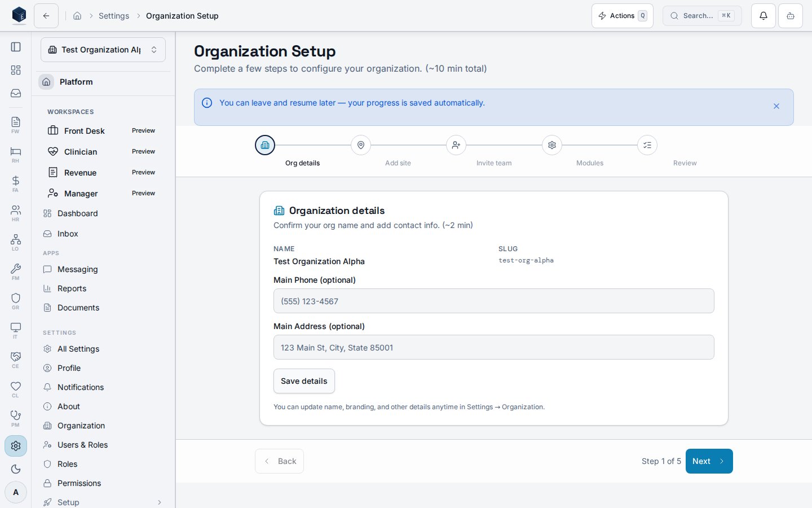Click the app logo cube icon
This screenshot has width=812, height=508.
19,15
